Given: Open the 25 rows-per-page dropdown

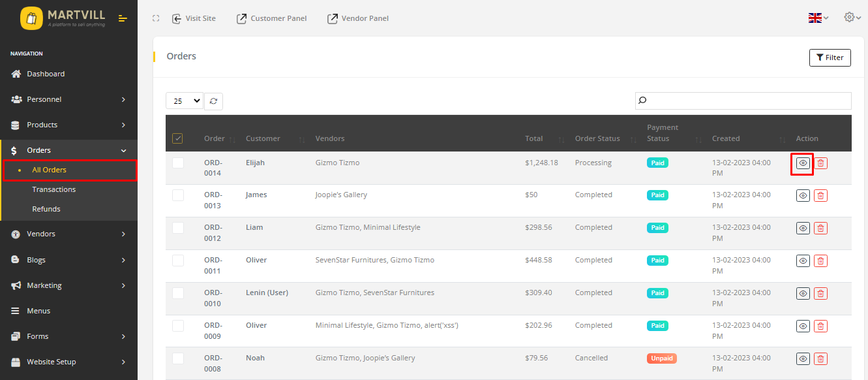Looking at the screenshot, I should coord(185,101).
